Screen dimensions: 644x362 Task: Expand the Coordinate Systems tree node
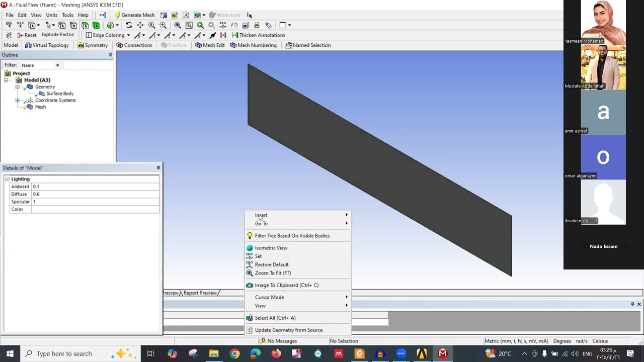[18, 100]
